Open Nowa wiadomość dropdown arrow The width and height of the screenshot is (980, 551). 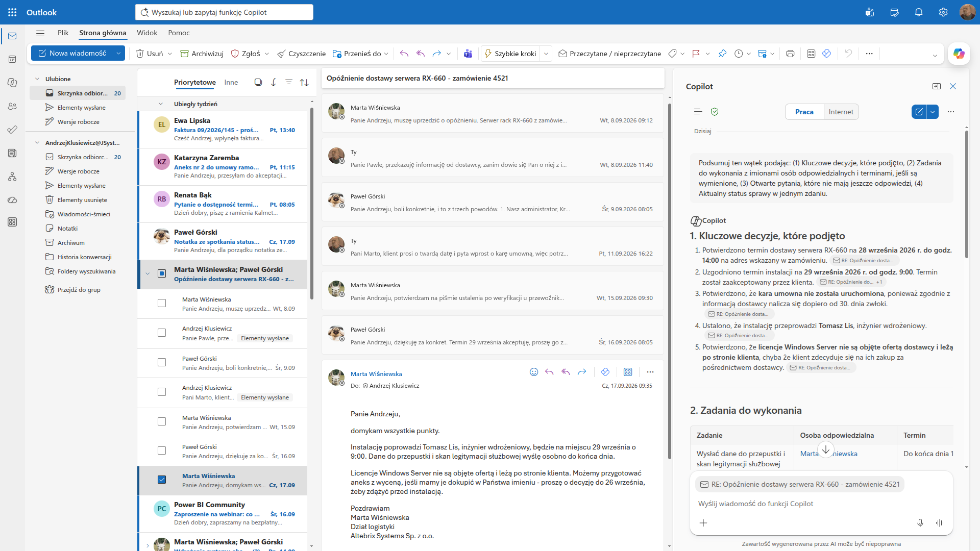tap(118, 53)
